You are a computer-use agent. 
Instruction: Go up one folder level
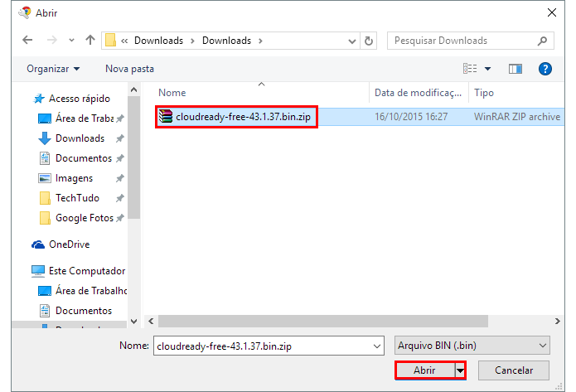[90, 40]
